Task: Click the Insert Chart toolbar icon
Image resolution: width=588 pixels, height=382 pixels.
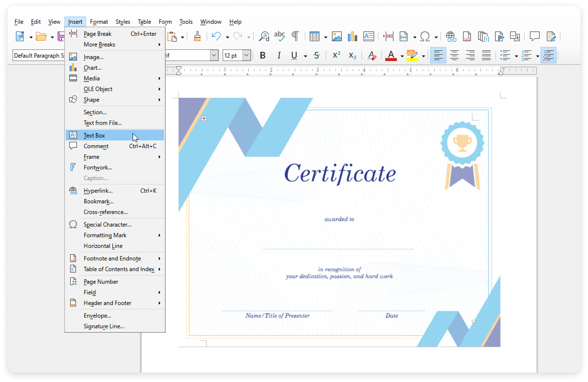Action: click(x=352, y=37)
